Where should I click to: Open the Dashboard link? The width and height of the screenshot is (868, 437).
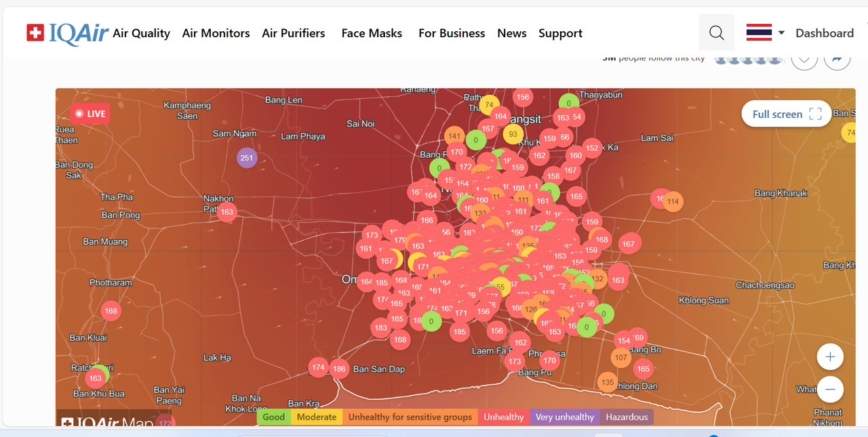pos(825,33)
